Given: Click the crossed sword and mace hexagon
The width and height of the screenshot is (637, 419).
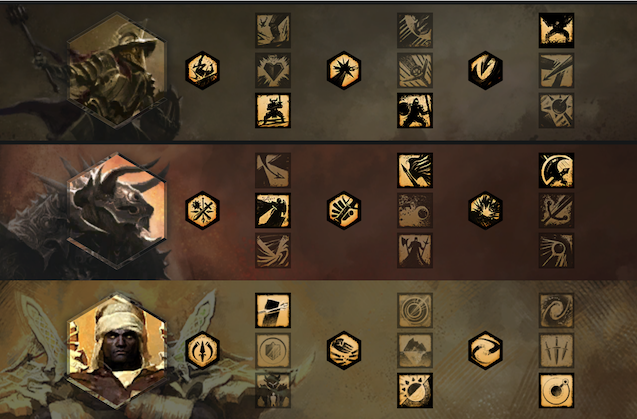Looking at the screenshot, I should point(202,211).
